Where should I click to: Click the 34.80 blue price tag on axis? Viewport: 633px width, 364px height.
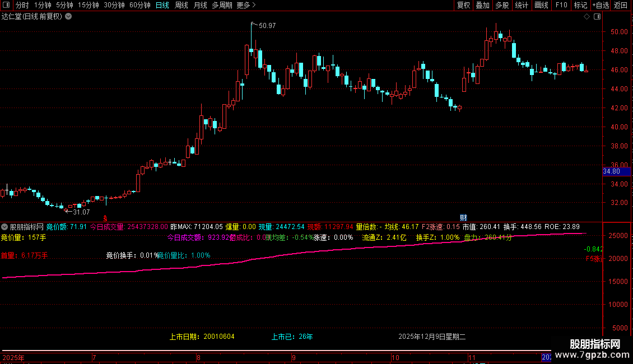616,171
